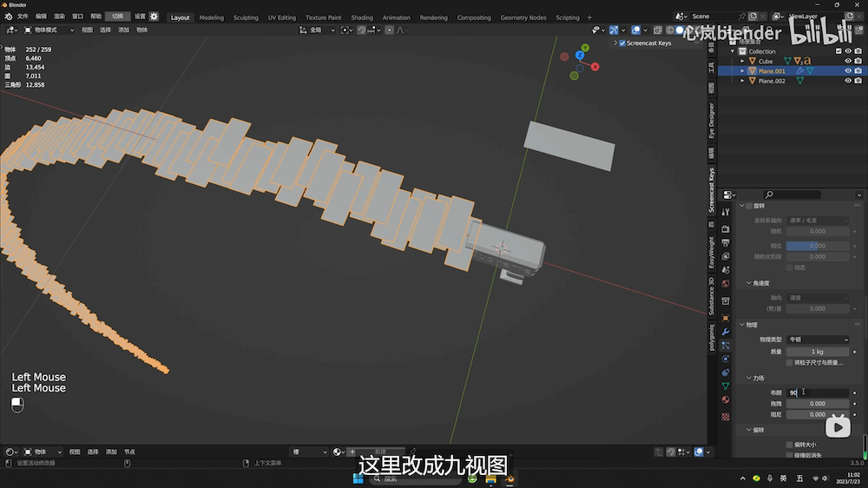Screen dimensions: 868x488
Task: Click the 布朗 input field
Action: pos(818,392)
